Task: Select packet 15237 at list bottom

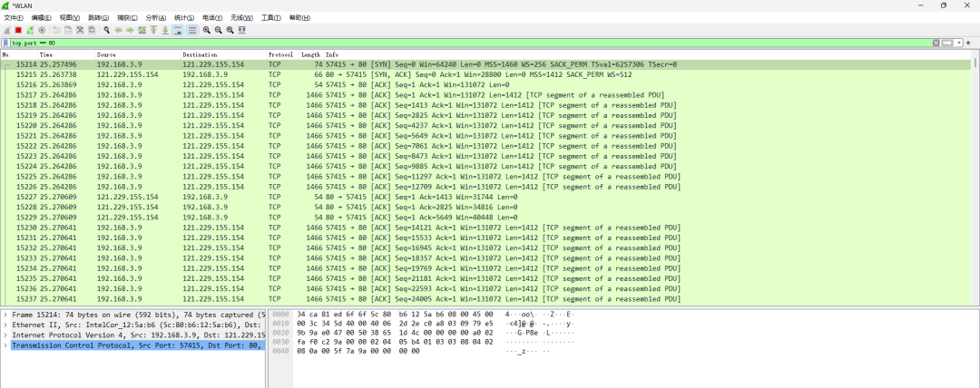Action: coord(486,299)
